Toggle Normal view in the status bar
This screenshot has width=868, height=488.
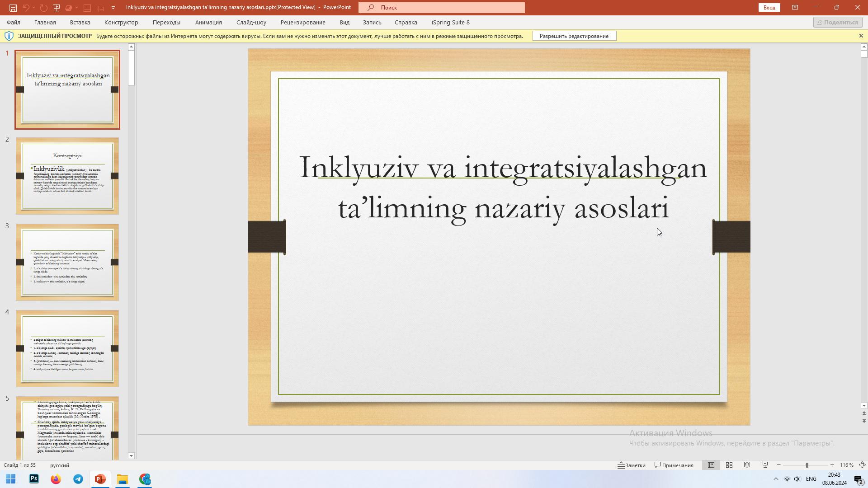711,465
